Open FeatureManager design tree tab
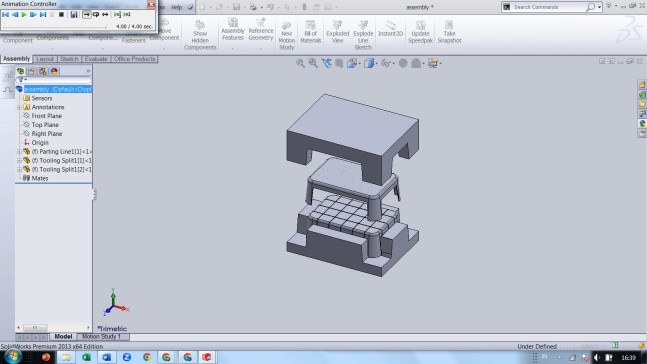This screenshot has width=647, height=364. pos(20,71)
